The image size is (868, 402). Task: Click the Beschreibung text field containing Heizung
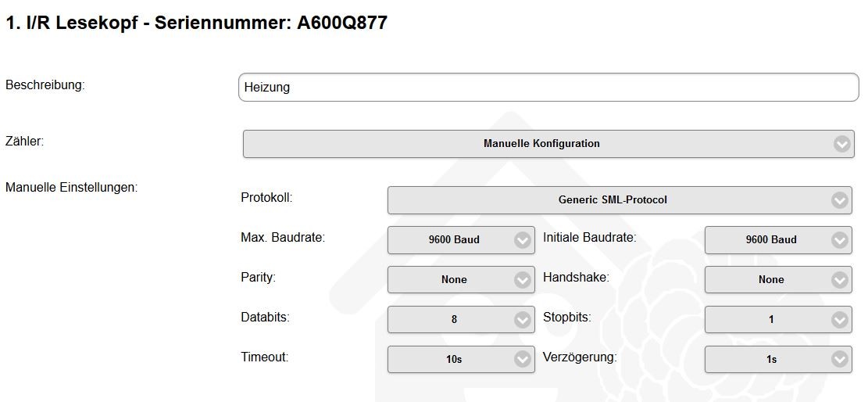pyautogui.click(x=547, y=88)
